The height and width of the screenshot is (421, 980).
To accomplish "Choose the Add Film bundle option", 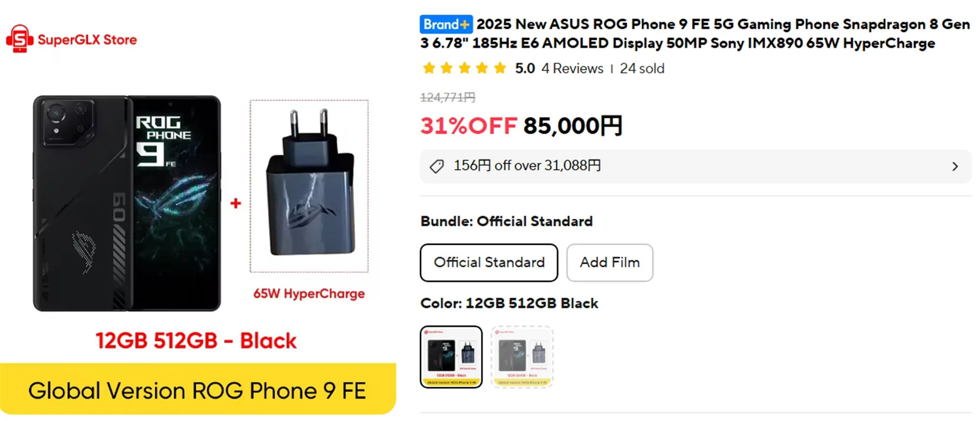I will pyautogui.click(x=609, y=263).
